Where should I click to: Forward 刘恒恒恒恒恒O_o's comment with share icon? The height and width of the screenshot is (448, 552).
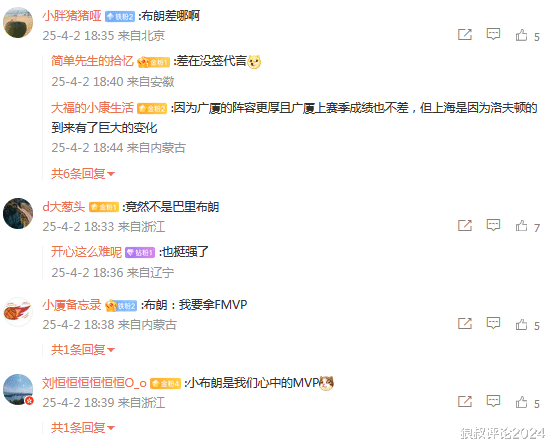point(465,401)
